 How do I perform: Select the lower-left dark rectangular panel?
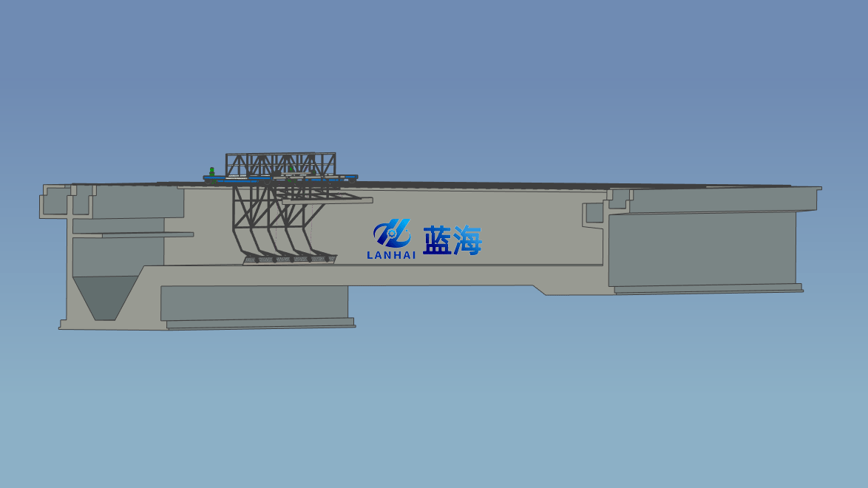254,302
